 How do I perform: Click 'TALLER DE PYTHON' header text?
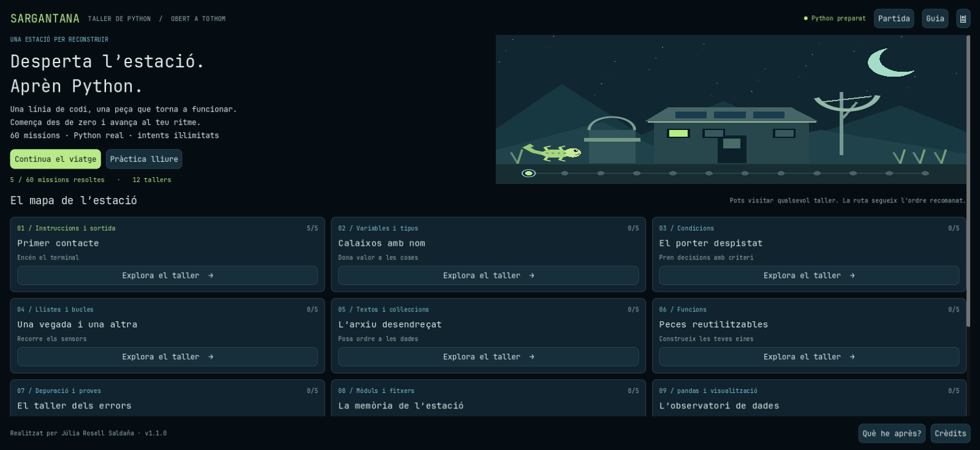[x=119, y=19]
